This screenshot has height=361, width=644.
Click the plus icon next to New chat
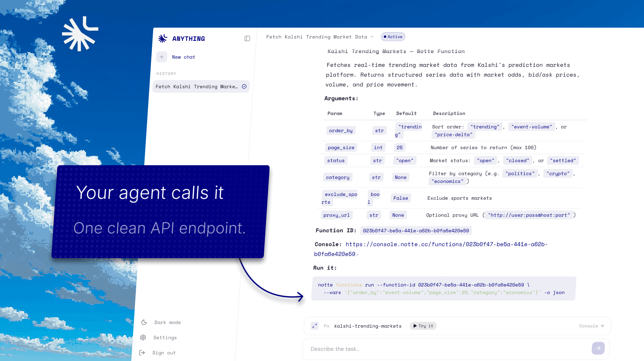click(162, 57)
